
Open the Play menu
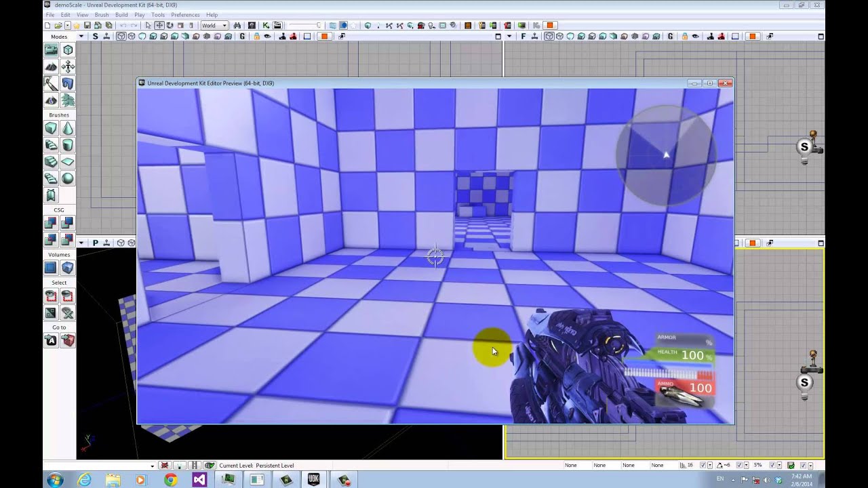click(140, 15)
